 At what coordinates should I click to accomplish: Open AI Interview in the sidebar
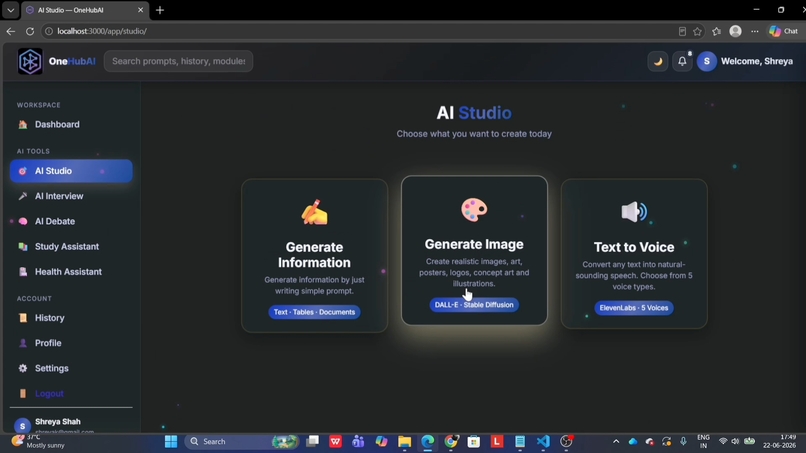coord(71,196)
